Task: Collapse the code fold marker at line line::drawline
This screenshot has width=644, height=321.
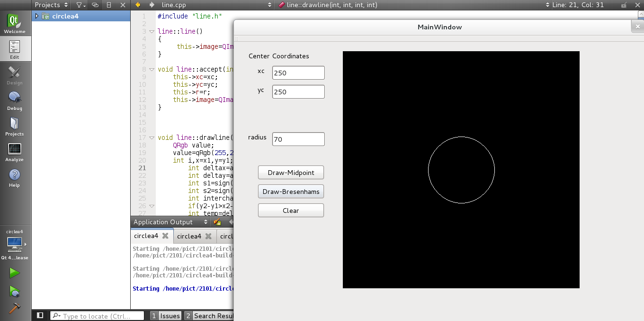Action: 151,138
